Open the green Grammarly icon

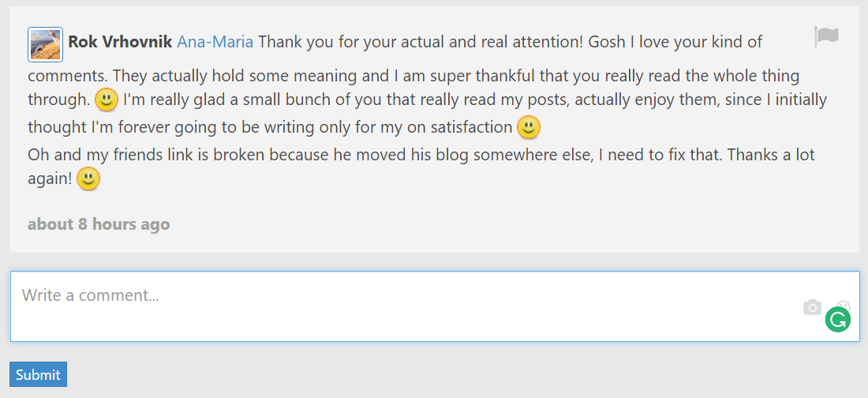point(837,320)
